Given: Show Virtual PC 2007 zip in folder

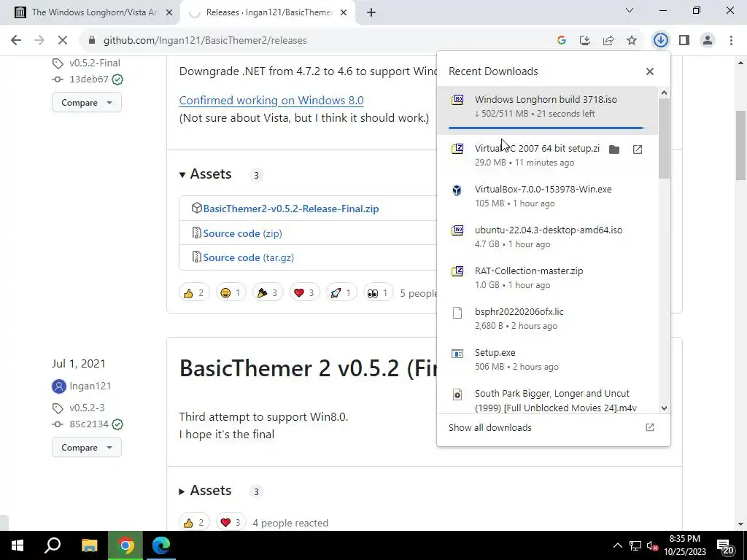Looking at the screenshot, I should (x=614, y=149).
